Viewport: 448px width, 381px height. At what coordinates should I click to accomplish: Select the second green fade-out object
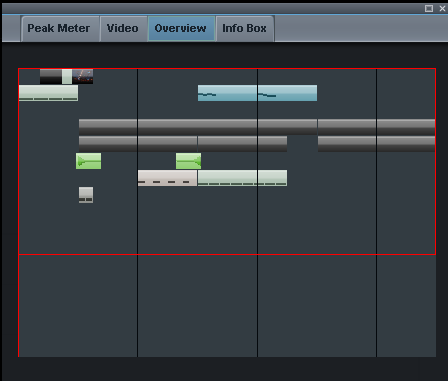[188, 161]
